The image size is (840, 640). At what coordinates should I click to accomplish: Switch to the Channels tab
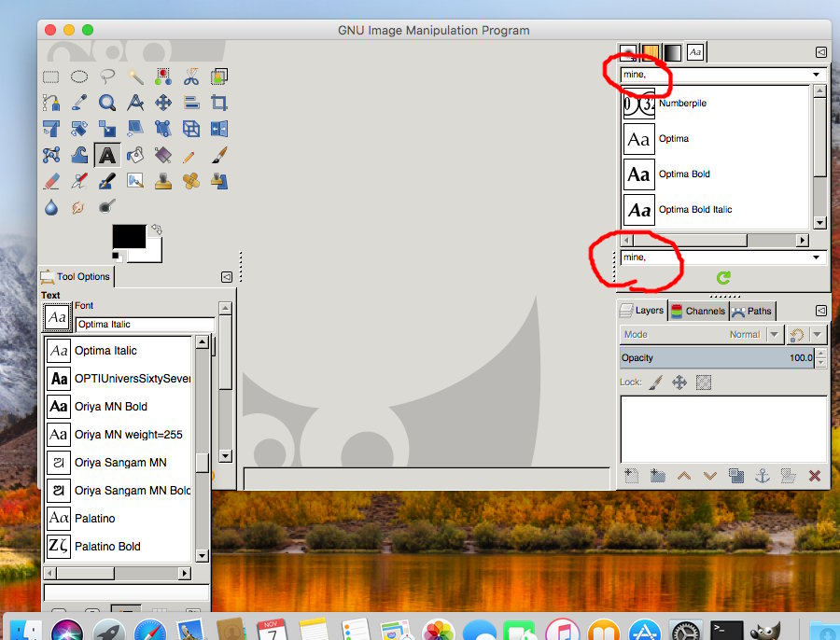coord(698,312)
